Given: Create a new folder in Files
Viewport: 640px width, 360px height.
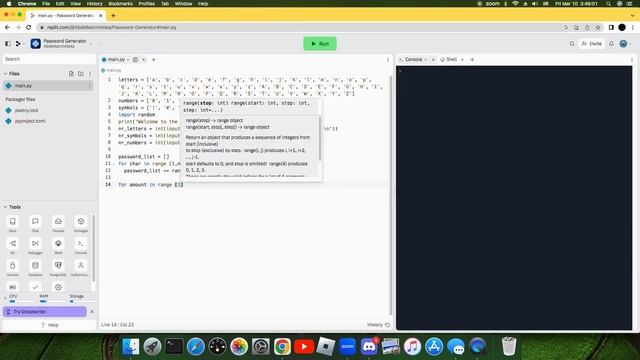Looking at the screenshot, I should (81, 73).
